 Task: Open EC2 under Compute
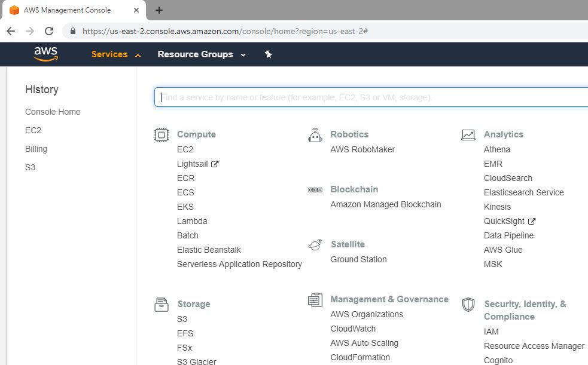pyautogui.click(x=185, y=150)
